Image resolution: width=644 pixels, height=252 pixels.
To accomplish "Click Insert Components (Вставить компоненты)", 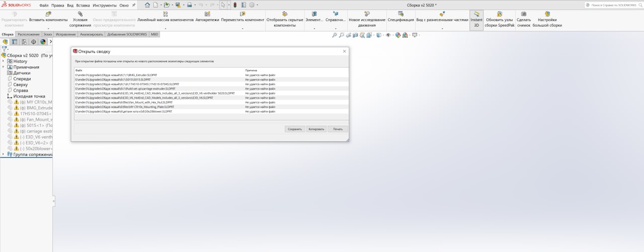I will [x=48, y=18].
